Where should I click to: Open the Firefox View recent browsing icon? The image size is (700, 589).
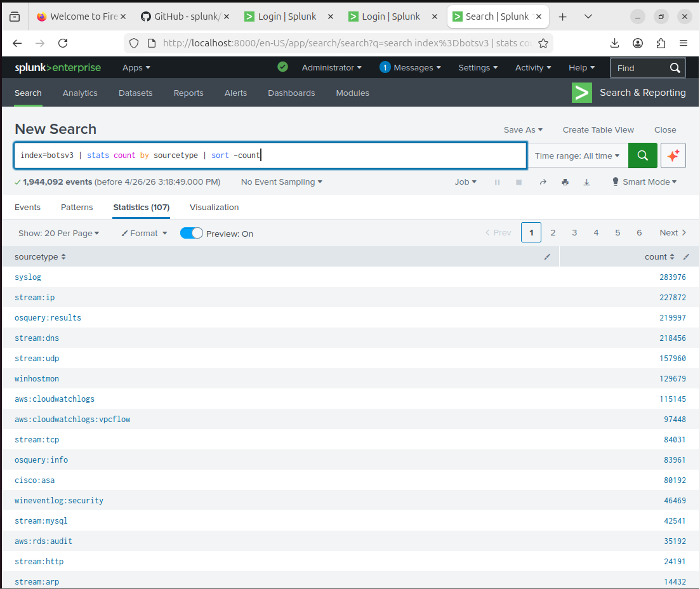[15, 17]
